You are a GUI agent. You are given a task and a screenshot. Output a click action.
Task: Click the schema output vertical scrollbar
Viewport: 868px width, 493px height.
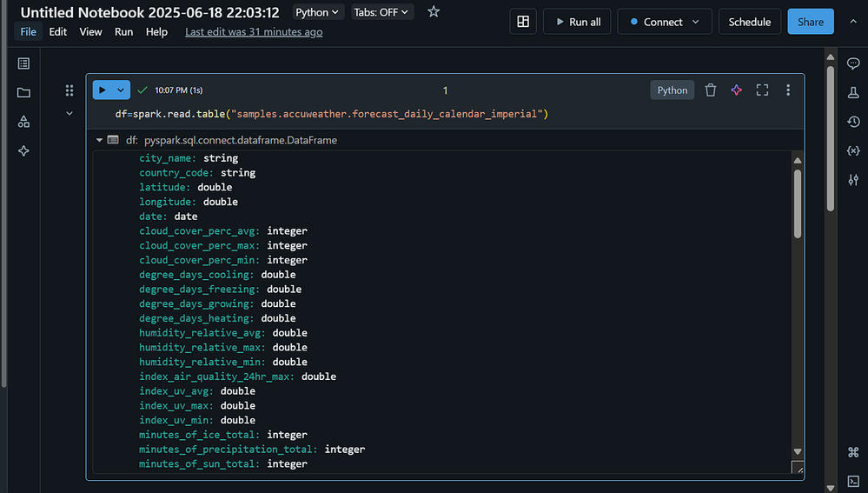tap(797, 204)
